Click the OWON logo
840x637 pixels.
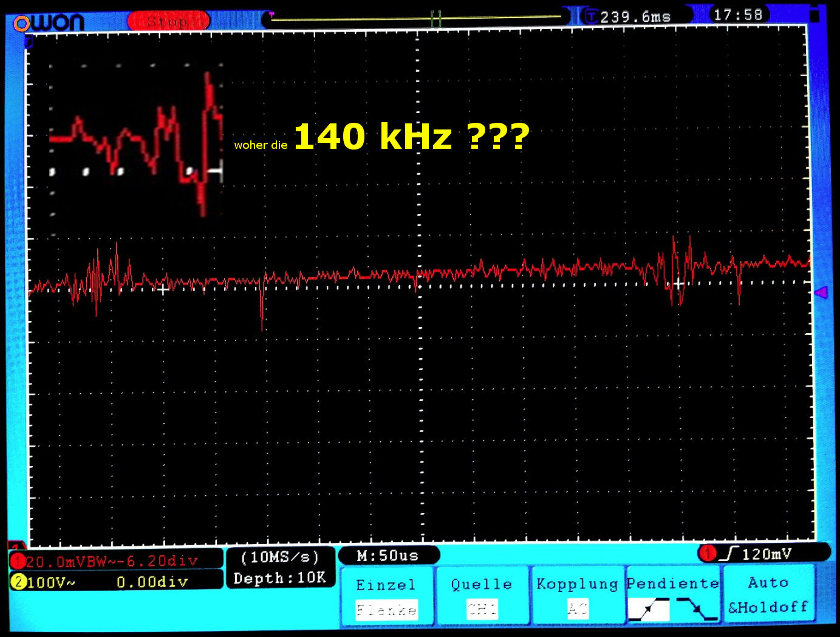pos(49,22)
